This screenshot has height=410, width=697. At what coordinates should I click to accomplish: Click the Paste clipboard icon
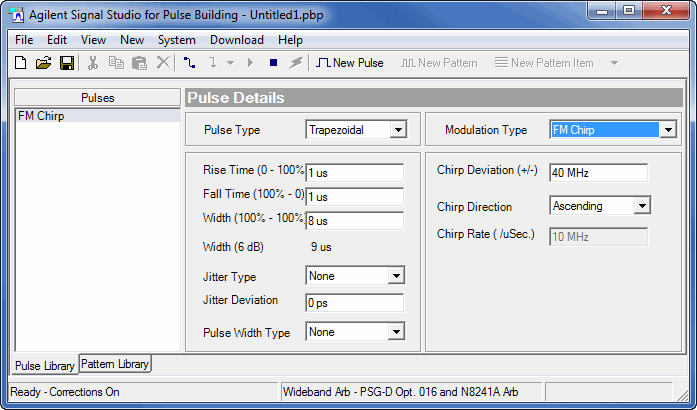(140, 63)
